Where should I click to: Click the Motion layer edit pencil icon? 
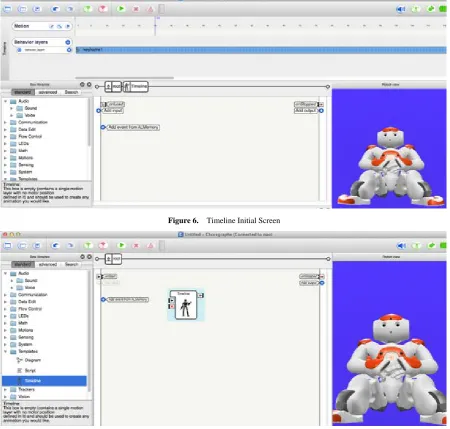52,26
